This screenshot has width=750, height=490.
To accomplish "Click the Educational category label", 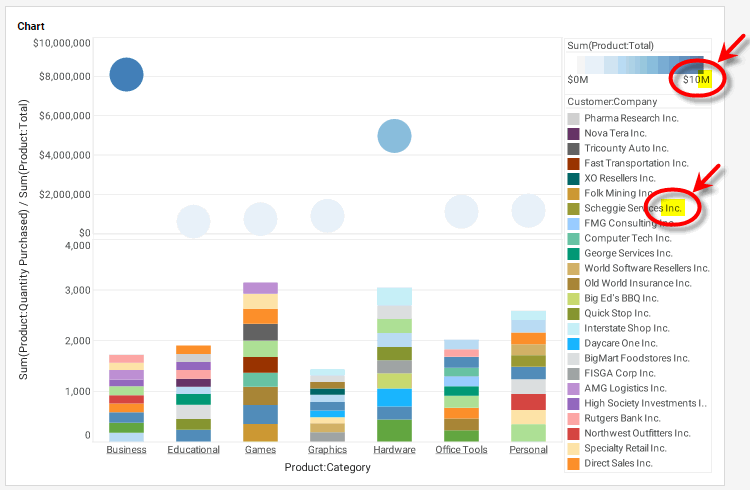I will 193,450.
